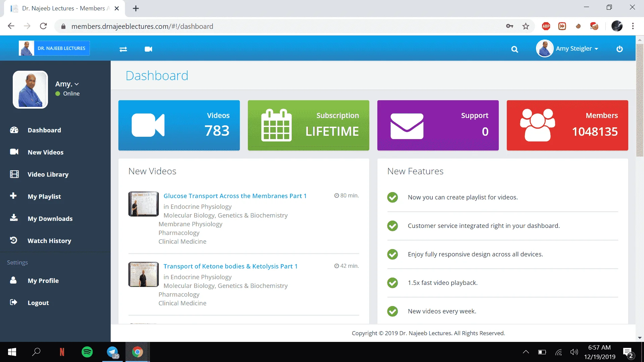
Task: Open My Downloads menu item
Action: click(x=50, y=219)
